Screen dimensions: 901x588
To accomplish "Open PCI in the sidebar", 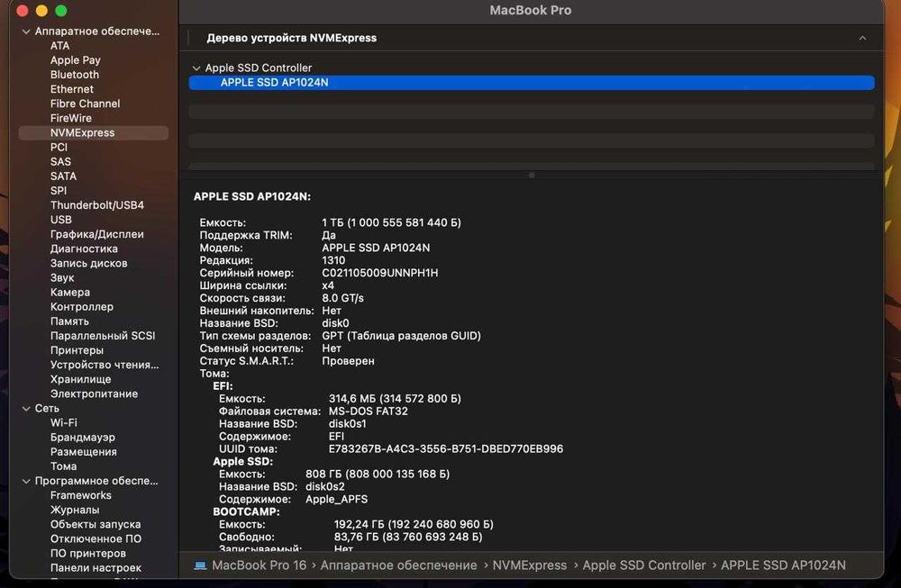I will (x=59, y=147).
